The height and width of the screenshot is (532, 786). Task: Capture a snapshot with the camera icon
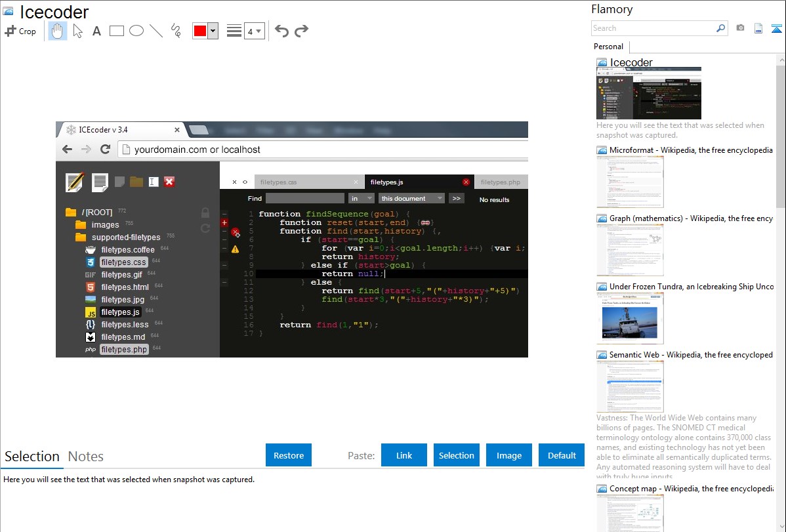point(740,28)
